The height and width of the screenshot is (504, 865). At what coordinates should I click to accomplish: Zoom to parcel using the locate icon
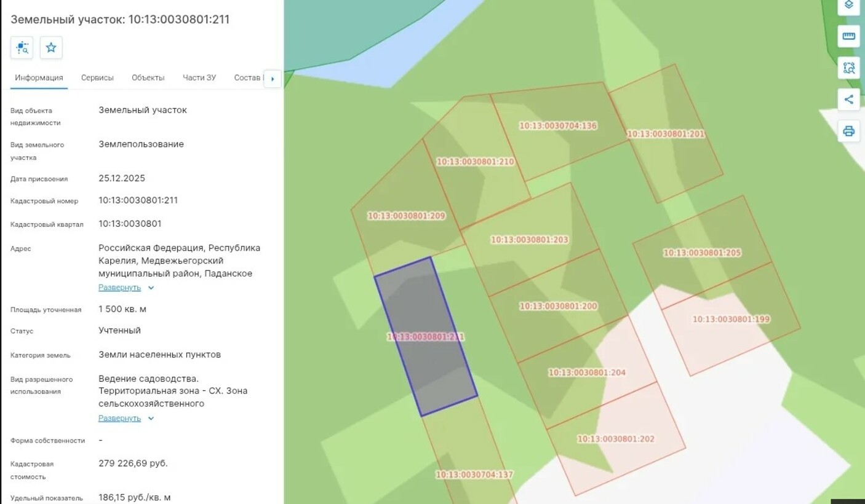coord(22,48)
